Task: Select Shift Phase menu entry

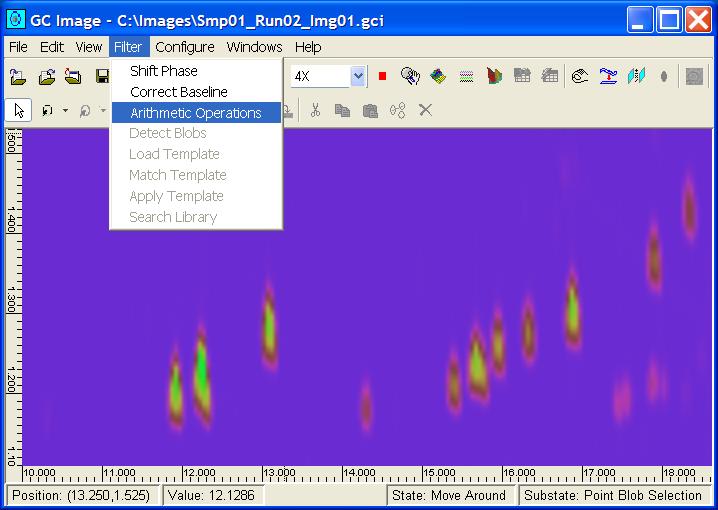Action: [164, 71]
